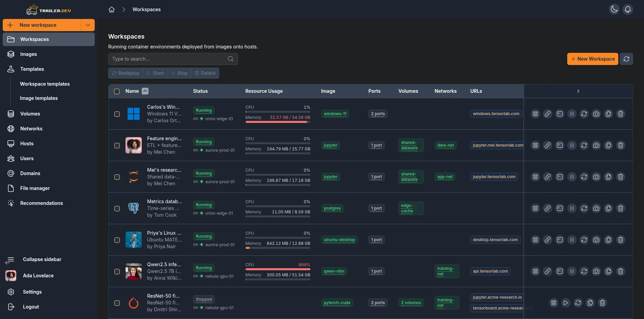Take snapshot of Feature engin... workspace
This screenshot has height=319, width=644.
coord(596,145)
